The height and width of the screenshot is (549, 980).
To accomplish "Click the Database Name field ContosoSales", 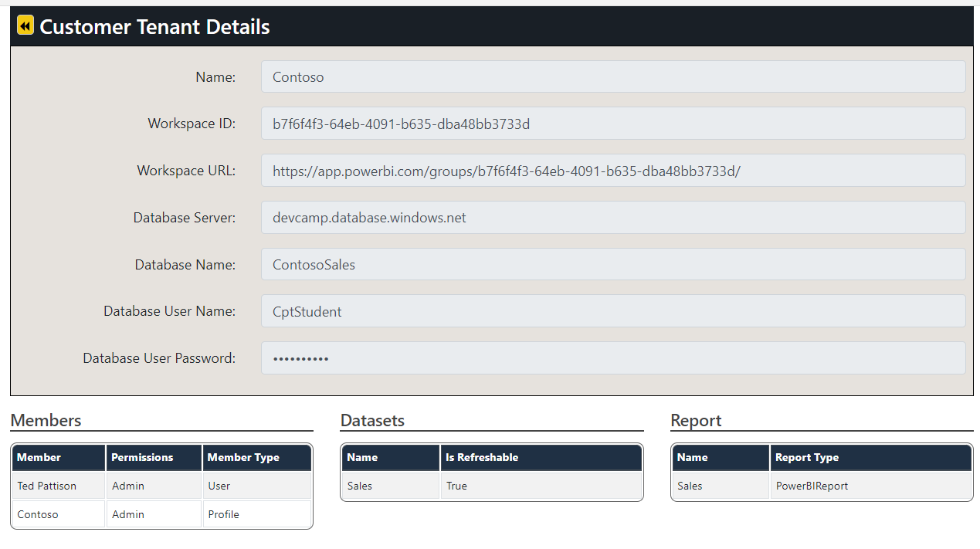I will point(613,264).
